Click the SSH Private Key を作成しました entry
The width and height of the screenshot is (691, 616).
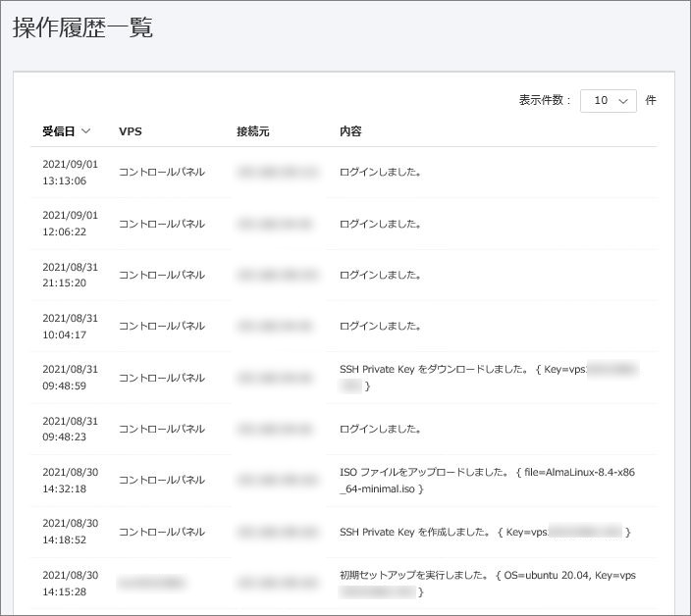pyautogui.click(x=485, y=532)
